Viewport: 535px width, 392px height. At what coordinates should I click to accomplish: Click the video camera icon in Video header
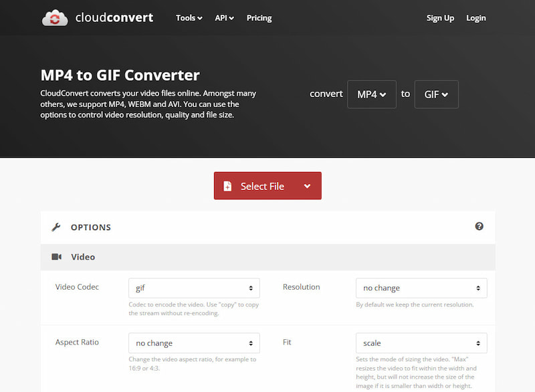[56, 257]
